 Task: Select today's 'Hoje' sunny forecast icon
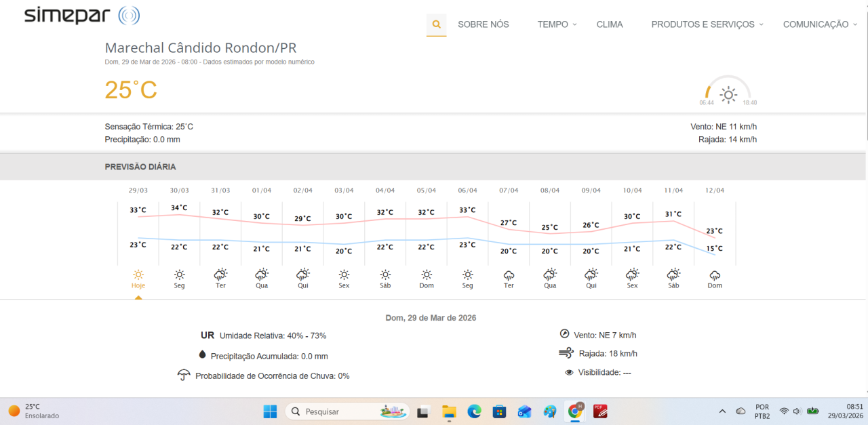(138, 275)
